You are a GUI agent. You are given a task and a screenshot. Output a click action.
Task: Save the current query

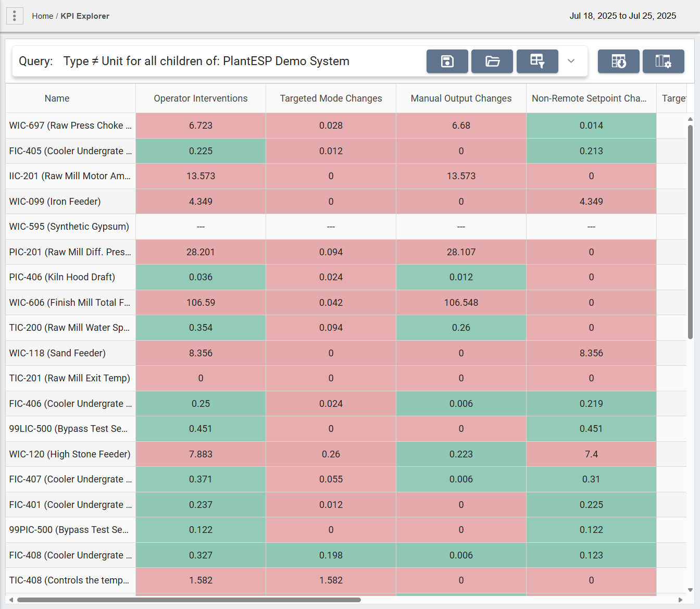[447, 61]
